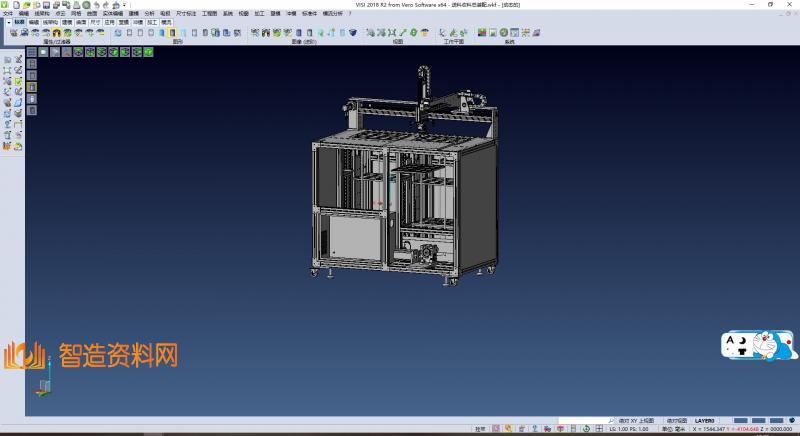Open the LAYER0 layer selector

[x=705, y=421]
